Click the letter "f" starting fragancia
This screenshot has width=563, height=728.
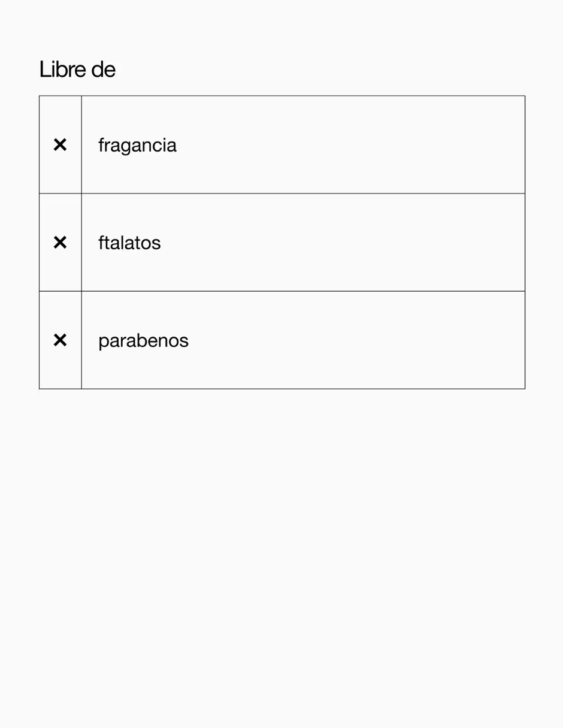(101, 144)
